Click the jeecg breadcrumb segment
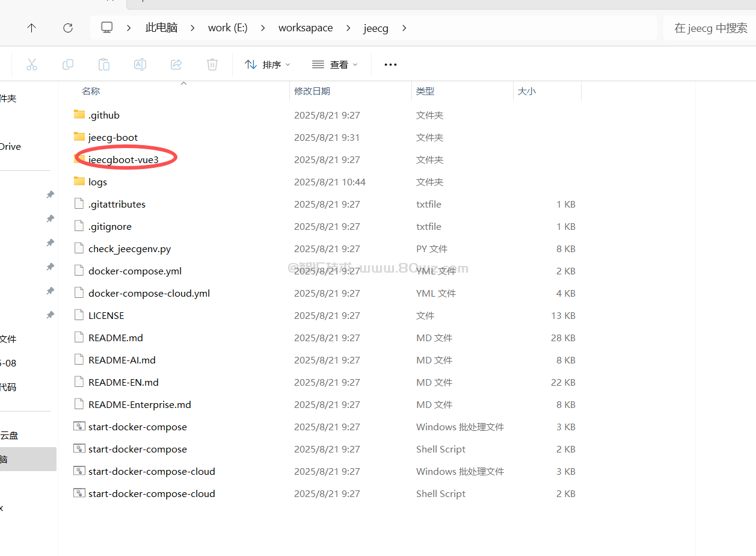This screenshot has height=556, width=756. click(376, 28)
